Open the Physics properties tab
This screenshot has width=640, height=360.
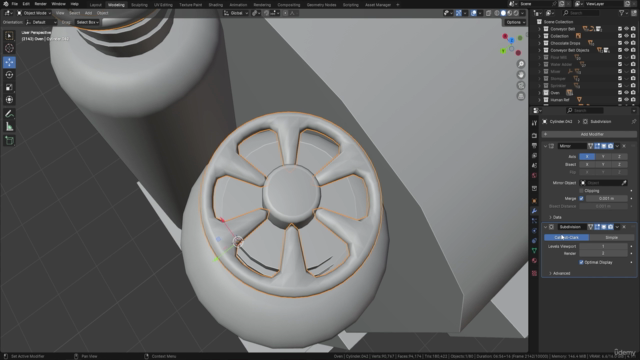tap(534, 231)
